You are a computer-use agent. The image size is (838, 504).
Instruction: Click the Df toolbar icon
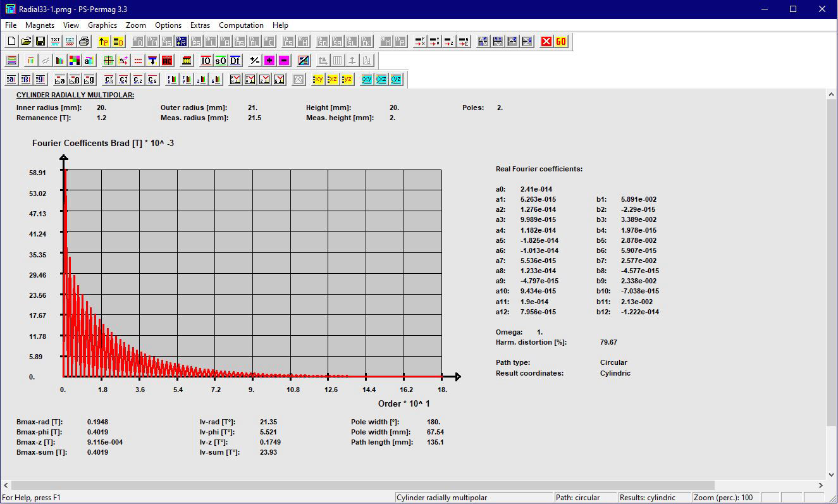(235, 61)
